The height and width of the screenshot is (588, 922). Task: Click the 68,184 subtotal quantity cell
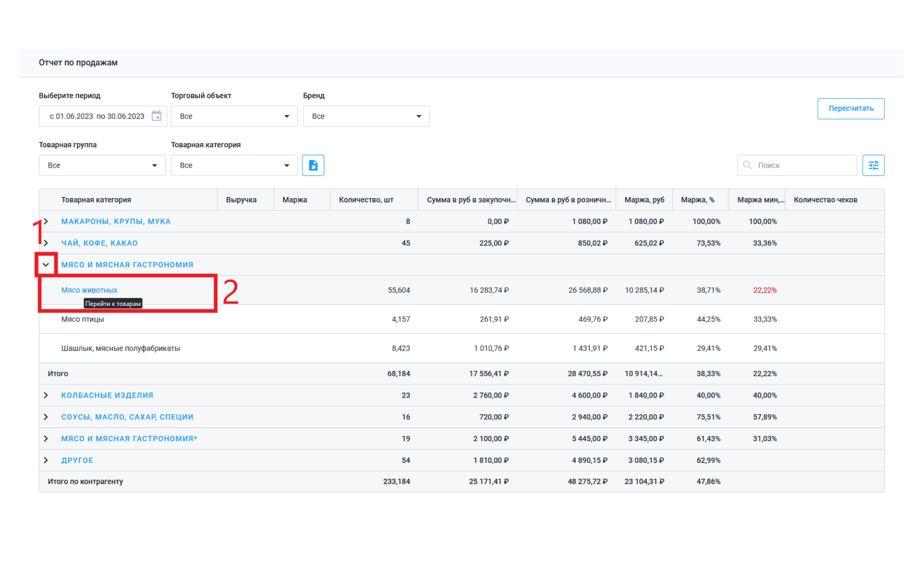pyautogui.click(x=399, y=374)
